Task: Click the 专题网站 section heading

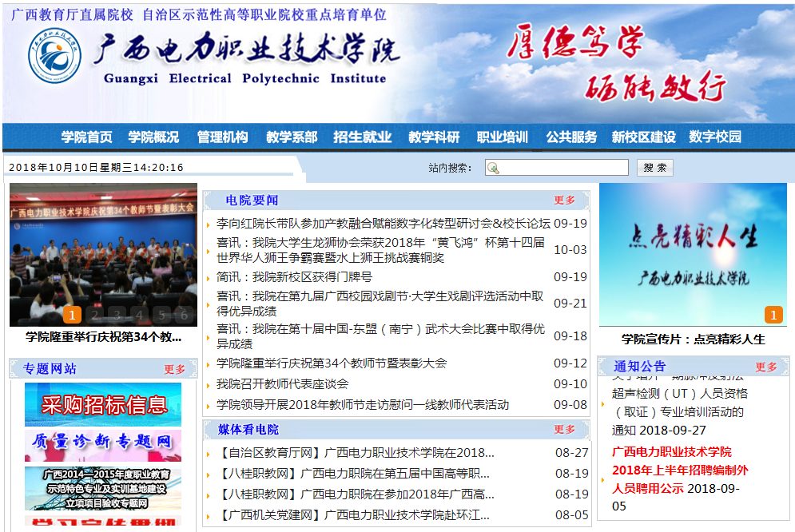Action: pos(50,369)
